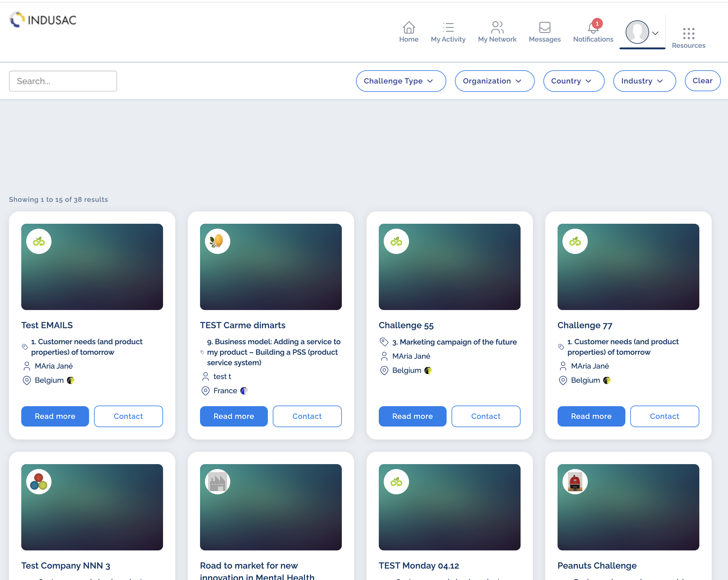The width and height of the screenshot is (728, 580).
Task: Open My Activity list icon
Action: (x=448, y=28)
